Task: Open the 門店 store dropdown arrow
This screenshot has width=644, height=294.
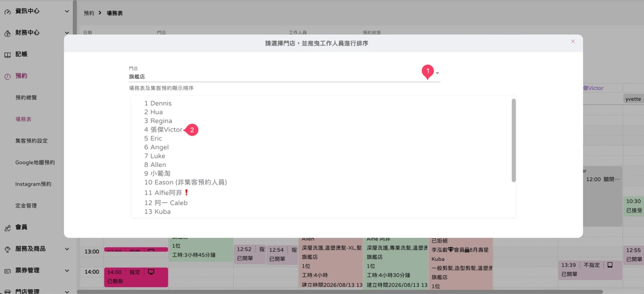Action: click(x=437, y=73)
